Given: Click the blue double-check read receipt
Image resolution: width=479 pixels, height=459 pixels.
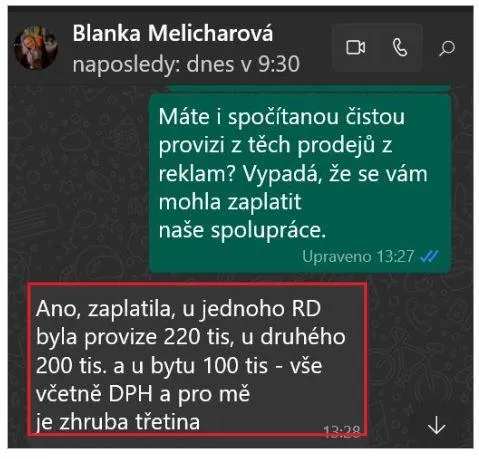Looking at the screenshot, I should tap(429, 256).
